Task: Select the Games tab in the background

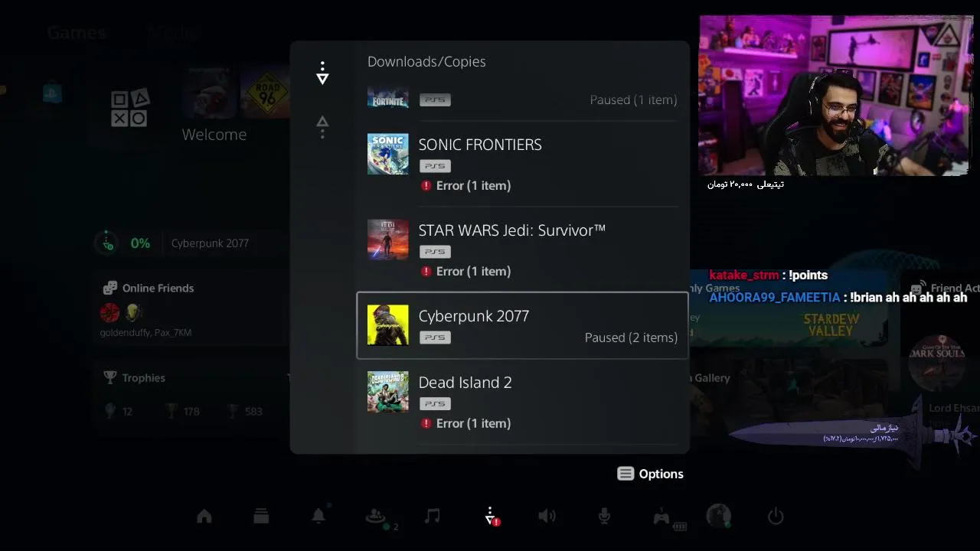Action: point(77,33)
